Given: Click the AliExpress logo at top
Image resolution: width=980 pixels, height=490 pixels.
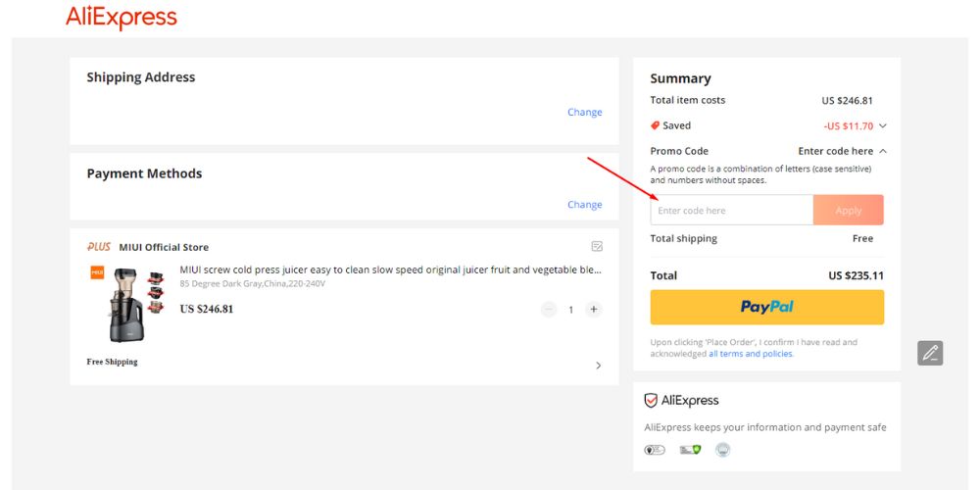Looking at the screenshot, I should click(x=122, y=18).
